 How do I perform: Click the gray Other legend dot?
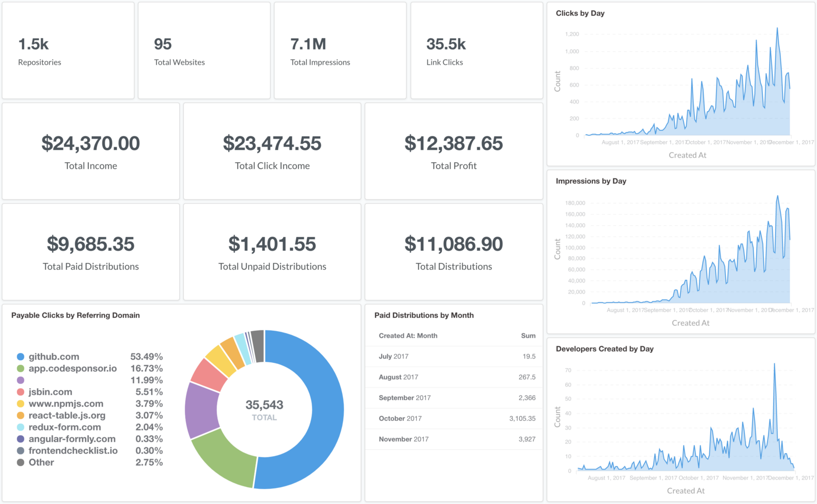[x=20, y=462]
